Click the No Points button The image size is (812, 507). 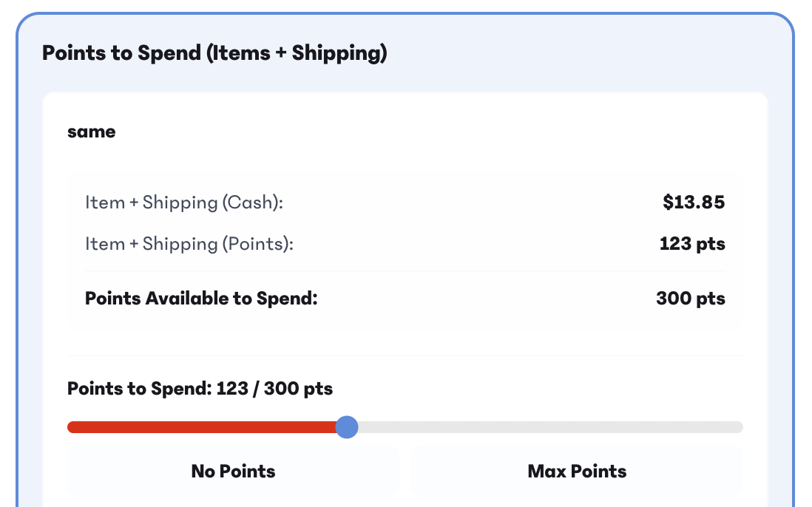coord(233,472)
